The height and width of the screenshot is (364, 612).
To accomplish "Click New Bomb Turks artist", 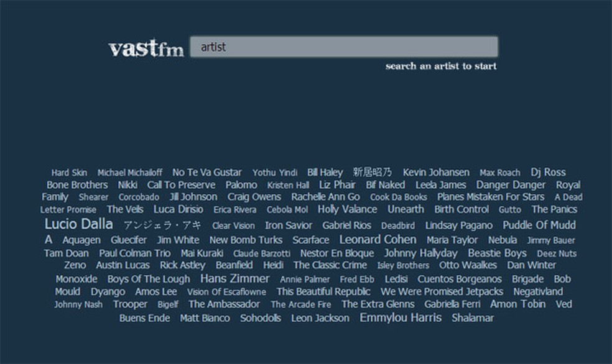I will [246, 240].
